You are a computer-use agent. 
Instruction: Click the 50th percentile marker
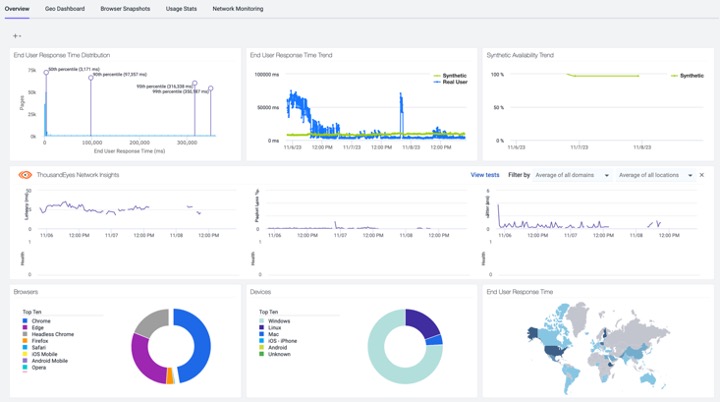point(46,73)
